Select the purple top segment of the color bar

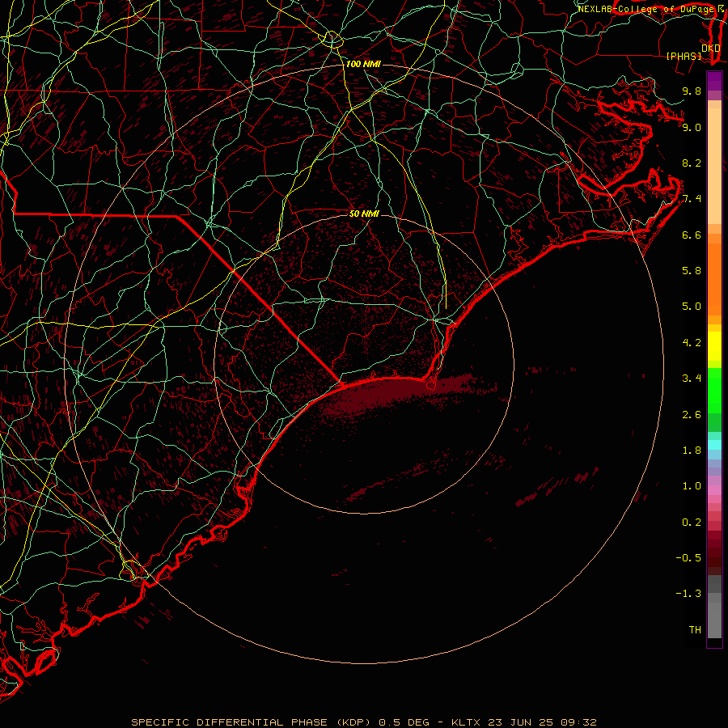pyautogui.click(x=714, y=81)
